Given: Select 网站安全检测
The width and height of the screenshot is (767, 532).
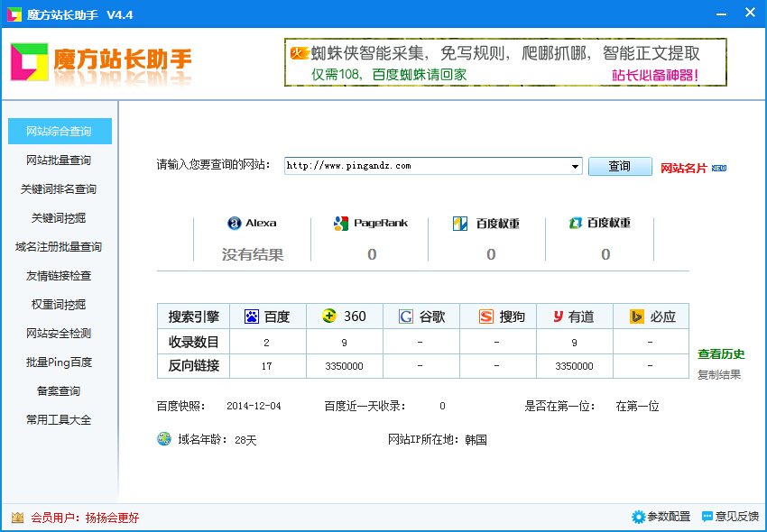Looking at the screenshot, I should click(x=59, y=333).
